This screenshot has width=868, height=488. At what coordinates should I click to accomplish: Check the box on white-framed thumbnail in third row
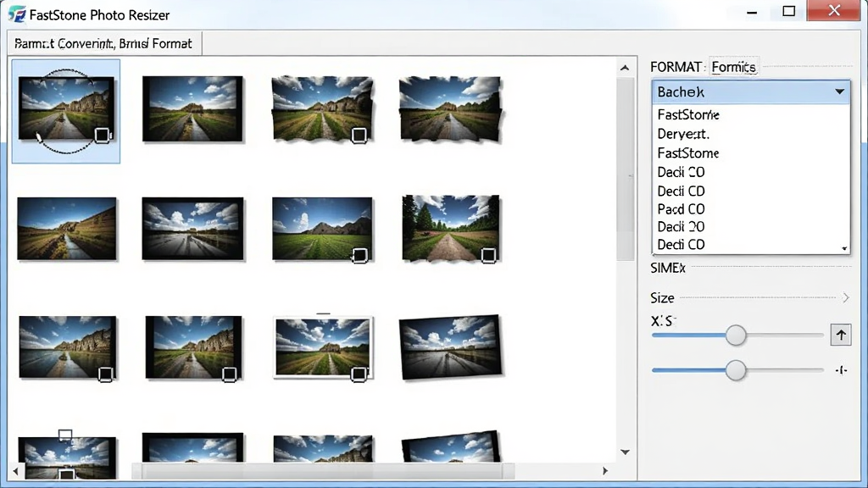(x=359, y=374)
